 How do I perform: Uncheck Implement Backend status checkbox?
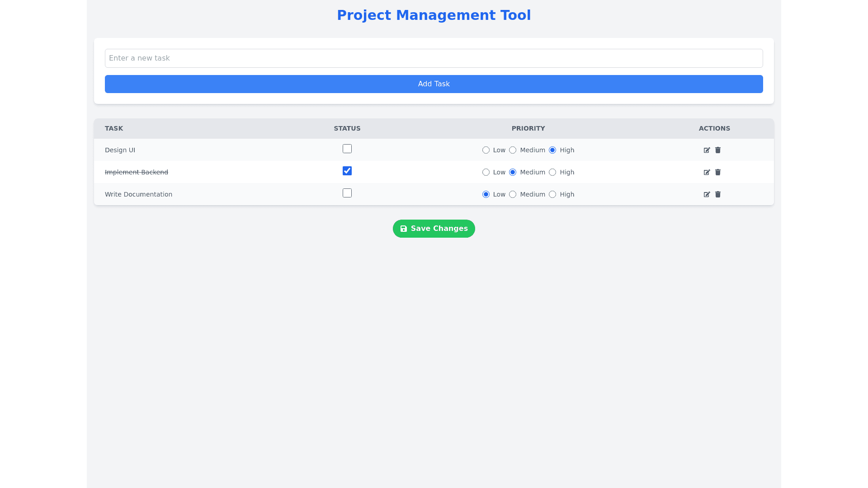click(347, 171)
